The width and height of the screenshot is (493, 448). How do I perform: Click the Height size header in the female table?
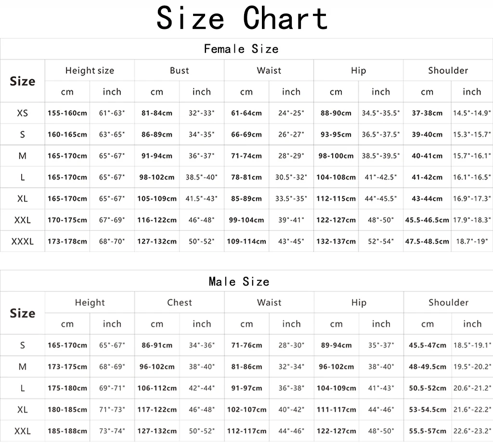(x=90, y=70)
